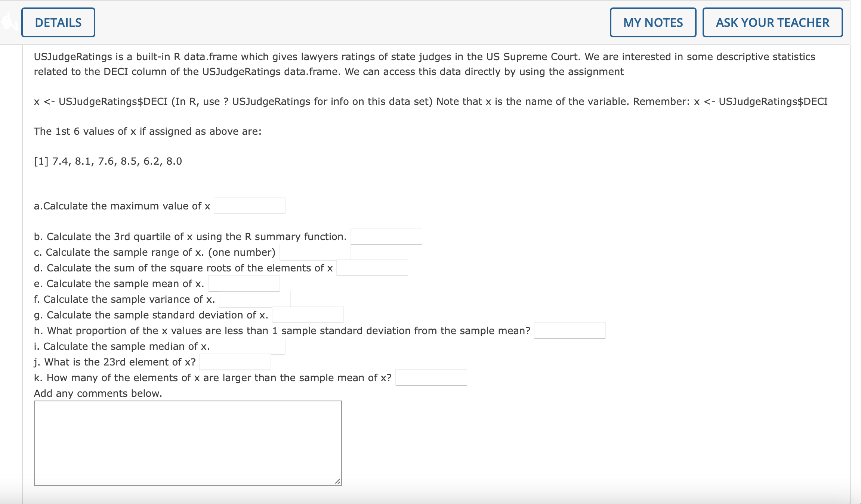Click the sample range answer field

[x=315, y=252]
